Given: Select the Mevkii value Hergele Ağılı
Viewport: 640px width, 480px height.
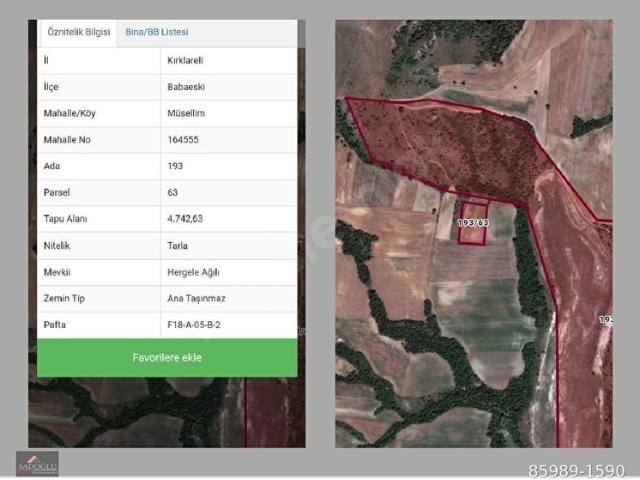Looking at the screenshot, I should (193, 272).
